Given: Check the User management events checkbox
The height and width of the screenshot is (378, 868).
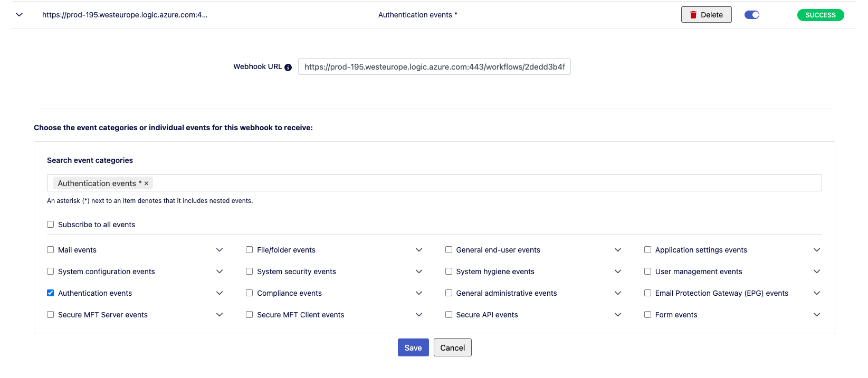Looking at the screenshot, I should (648, 272).
